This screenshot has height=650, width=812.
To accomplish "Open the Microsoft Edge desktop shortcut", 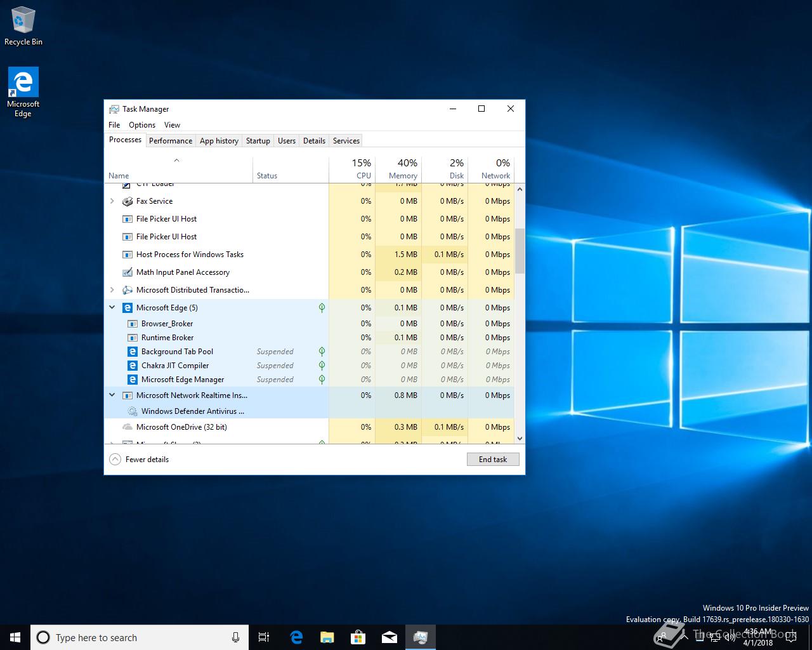I will (23, 93).
